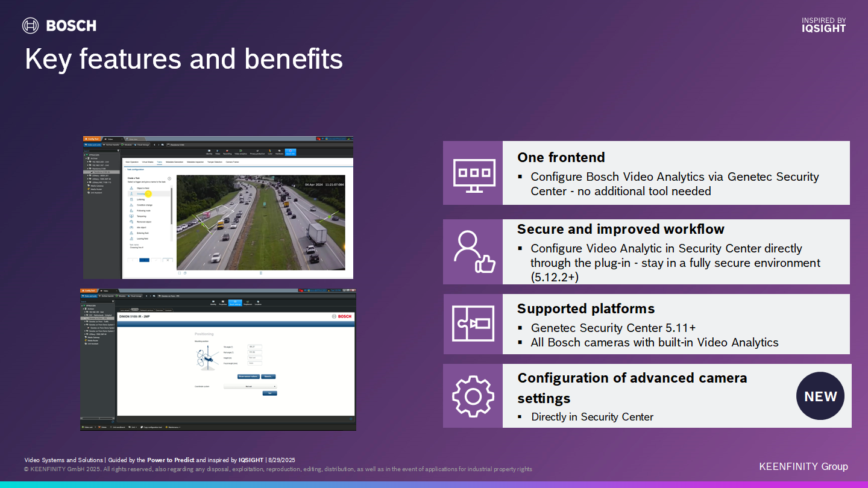Switch to the Lens wizard subtab

[125, 310]
